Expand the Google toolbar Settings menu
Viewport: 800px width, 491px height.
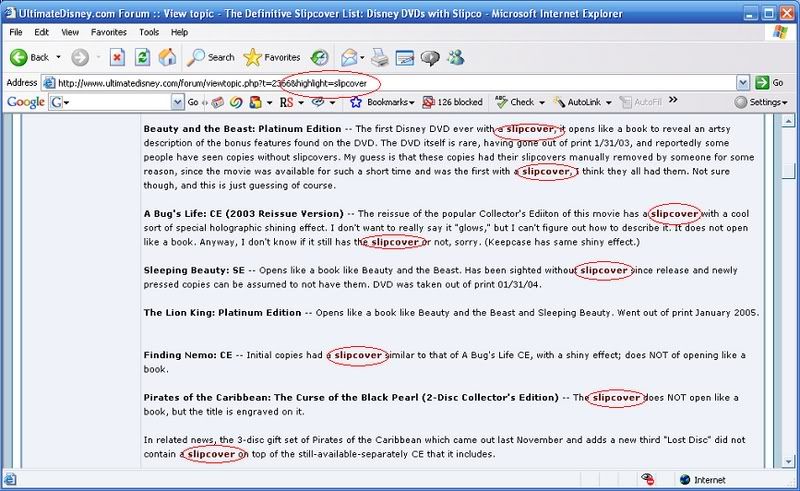pos(762,102)
